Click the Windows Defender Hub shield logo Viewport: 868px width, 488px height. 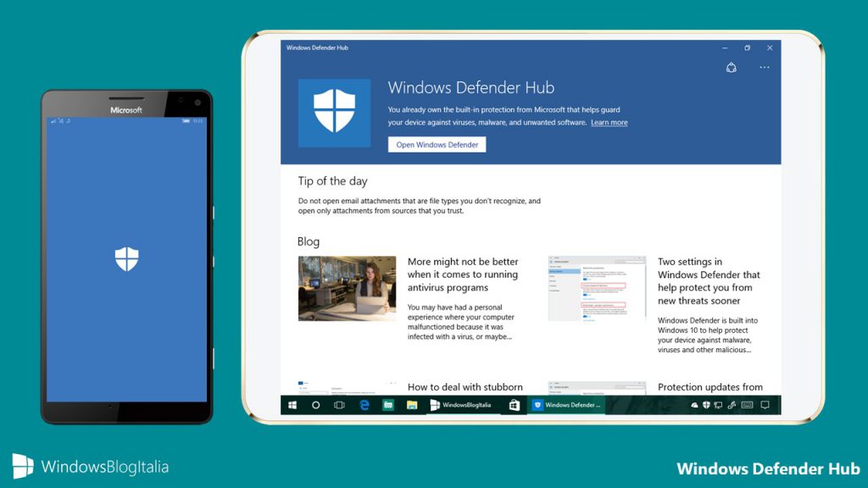334,112
